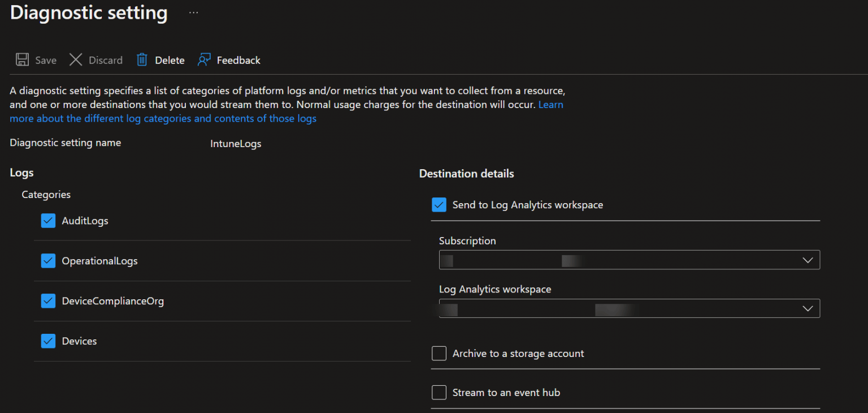The height and width of the screenshot is (413, 868).
Task: Uncheck the AuditLogs category
Action: 48,221
